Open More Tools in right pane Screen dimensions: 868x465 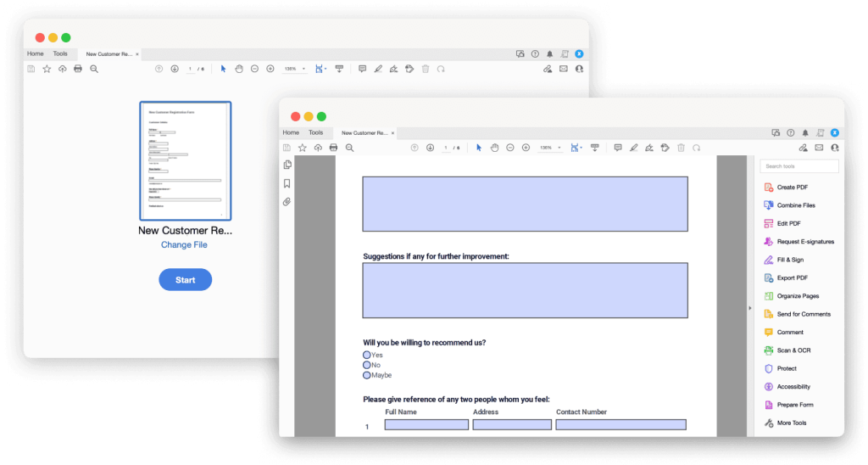786,423
